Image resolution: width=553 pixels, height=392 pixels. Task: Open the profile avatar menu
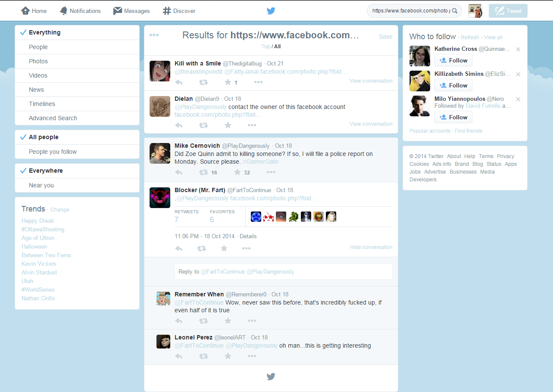(475, 11)
